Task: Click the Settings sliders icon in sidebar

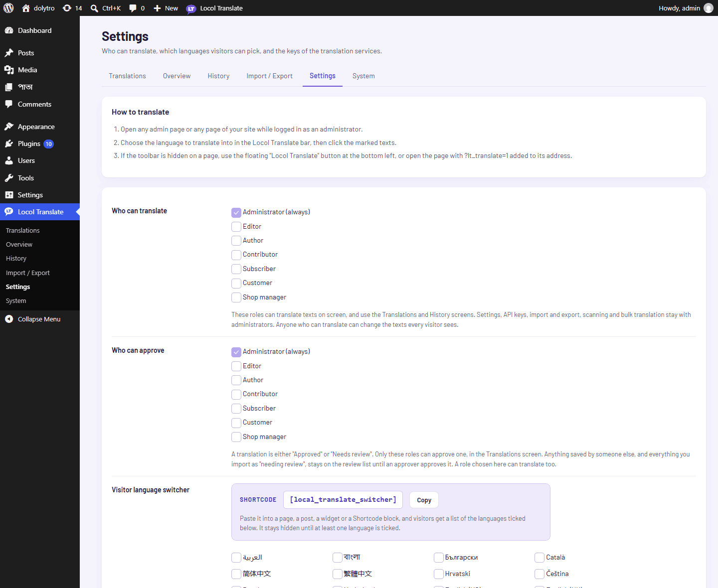Action: click(9, 195)
